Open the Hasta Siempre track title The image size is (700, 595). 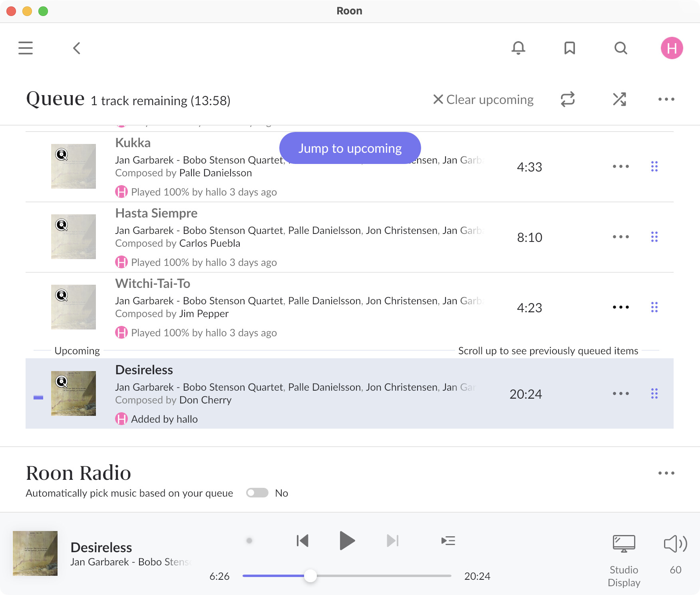tap(156, 213)
